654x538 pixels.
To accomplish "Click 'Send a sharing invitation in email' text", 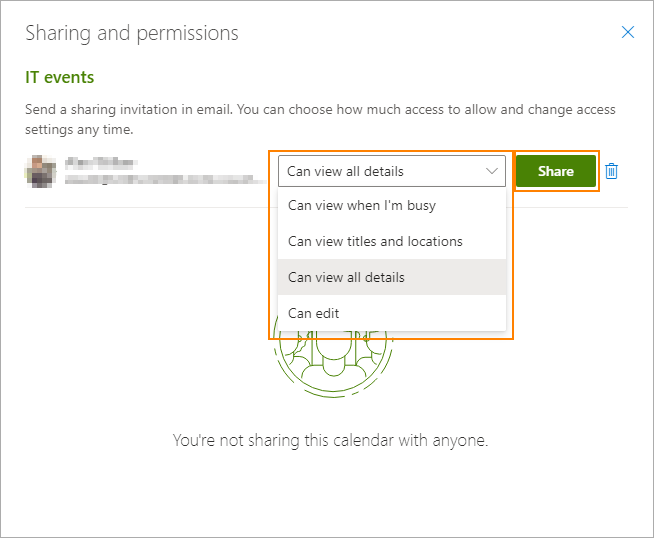I will click(x=140, y=109).
